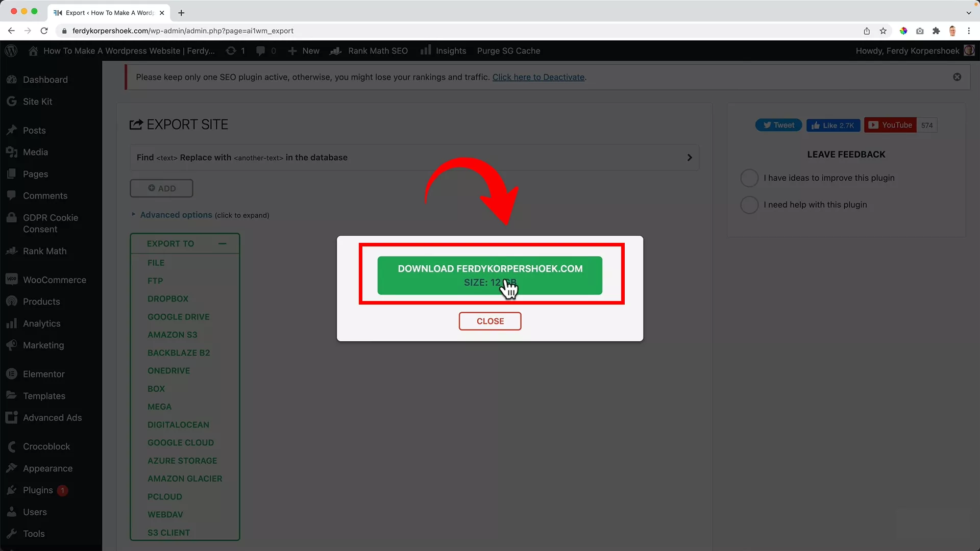Choose DROPBOX export option
This screenshot has width=980, height=551.
[x=168, y=298]
